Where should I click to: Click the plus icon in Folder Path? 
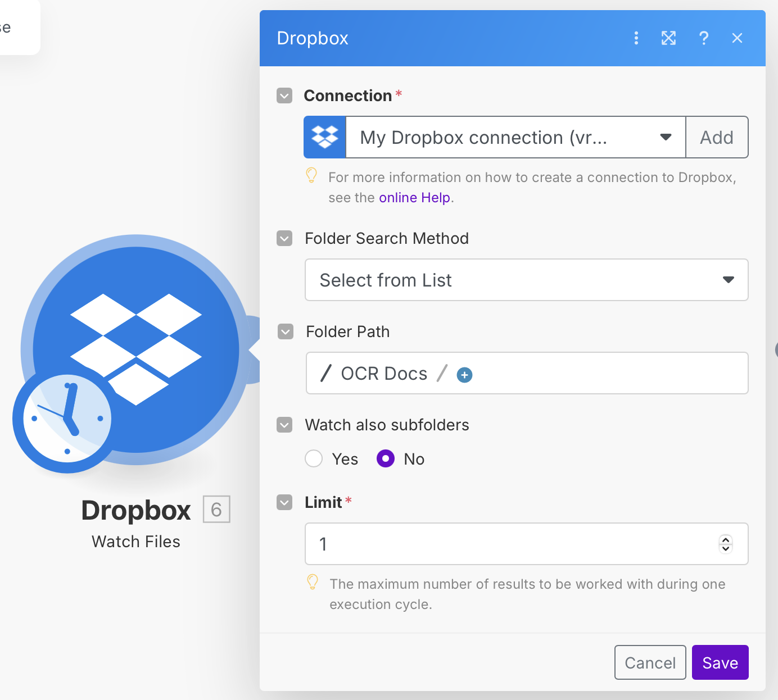[464, 375]
